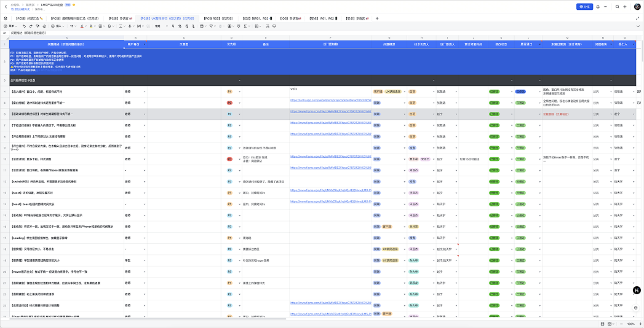Apply the currency ¥ format

tap(173, 26)
